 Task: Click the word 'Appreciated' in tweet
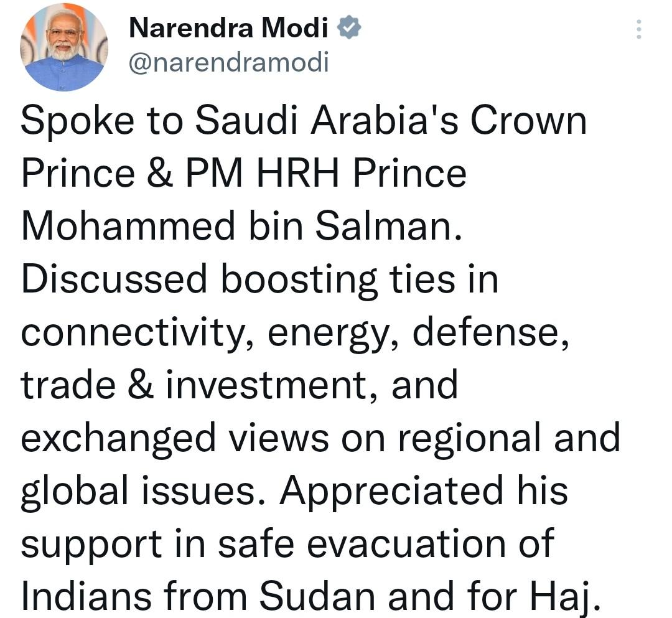[391, 489]
